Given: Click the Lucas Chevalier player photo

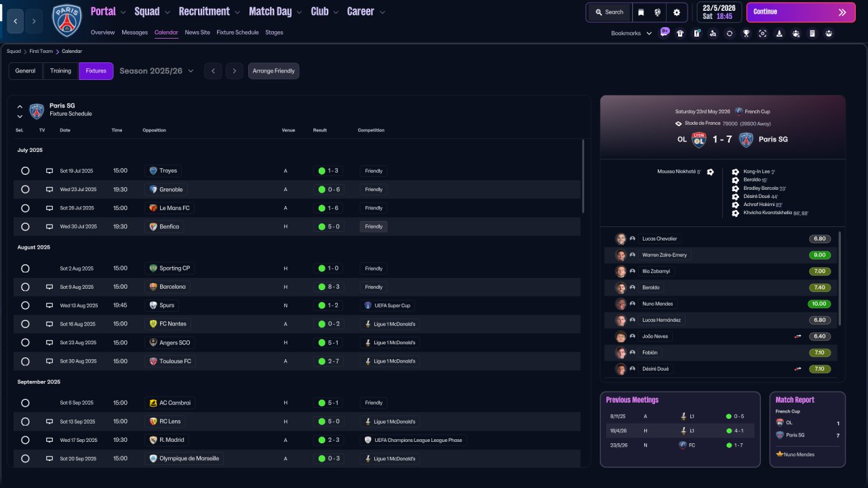Looking at the screenshot, I should click(620, 239).
